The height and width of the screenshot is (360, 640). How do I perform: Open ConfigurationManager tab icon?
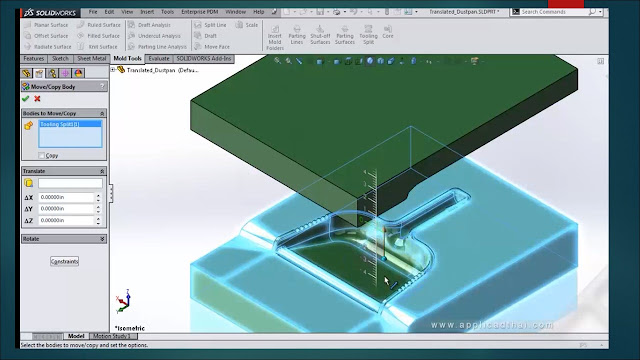52,73
